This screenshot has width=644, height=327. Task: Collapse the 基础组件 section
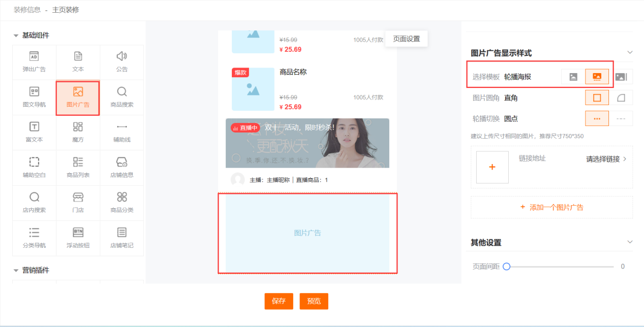pos(16,36)
